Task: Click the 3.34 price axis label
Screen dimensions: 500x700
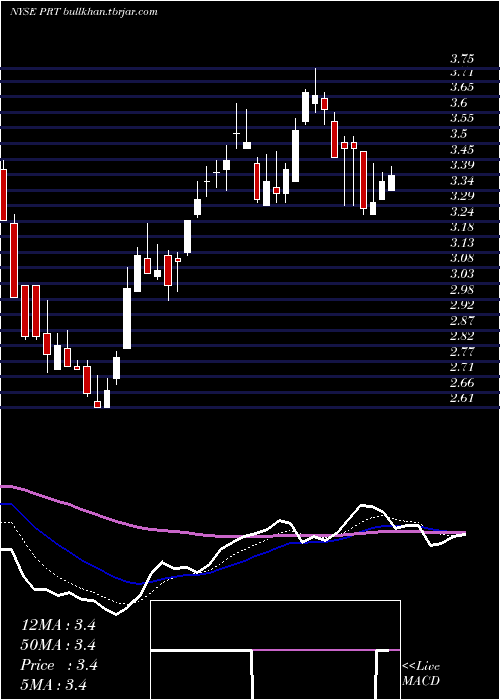Action: point(462,181)
